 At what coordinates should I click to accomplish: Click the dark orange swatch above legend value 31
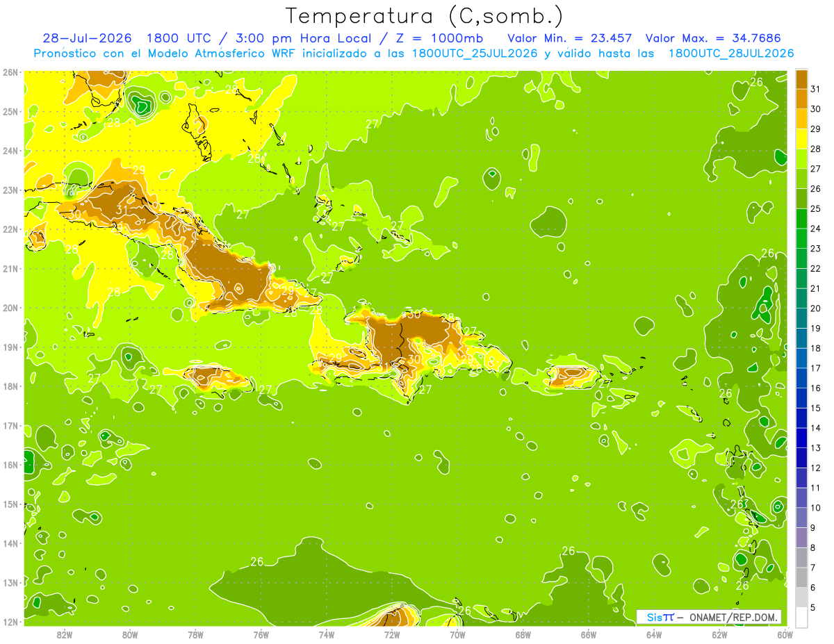click(801, 79)
